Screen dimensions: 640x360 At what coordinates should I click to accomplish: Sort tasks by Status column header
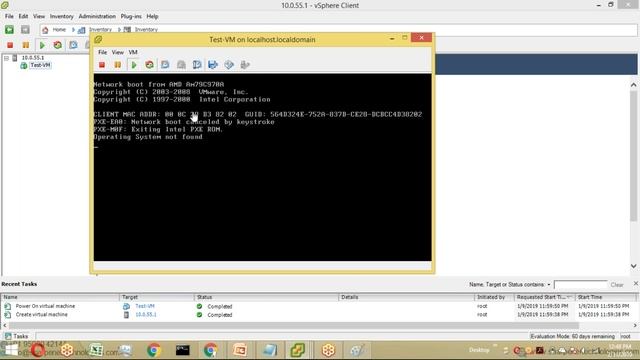(x=266, y=297)
